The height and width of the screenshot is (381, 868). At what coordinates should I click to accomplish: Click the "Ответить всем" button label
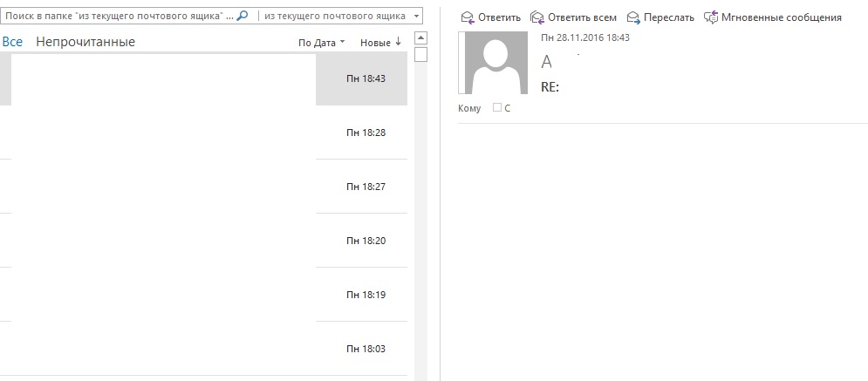point(583,17)
